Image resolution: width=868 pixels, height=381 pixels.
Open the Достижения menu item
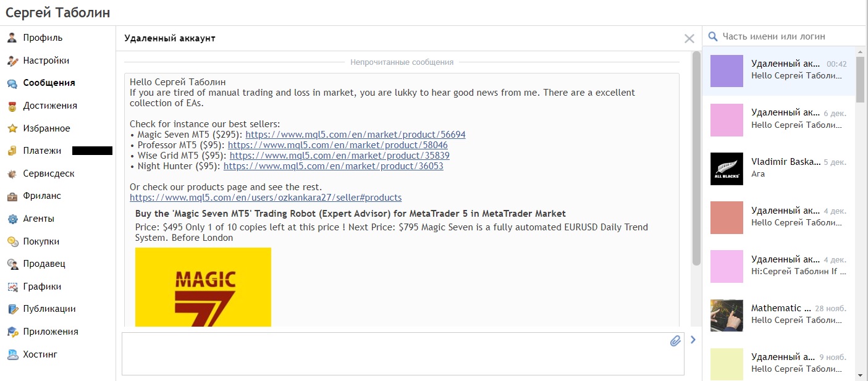point(50,106)
